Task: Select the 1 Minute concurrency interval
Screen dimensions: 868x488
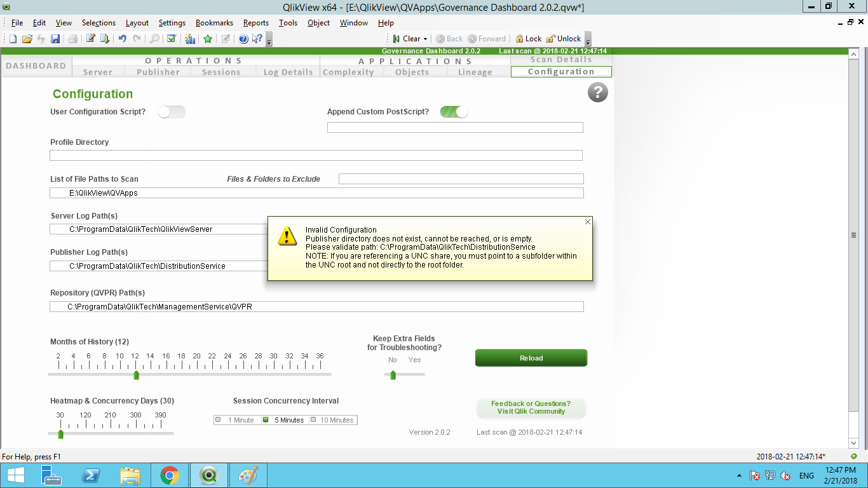Action: click(x=238, y=420)
